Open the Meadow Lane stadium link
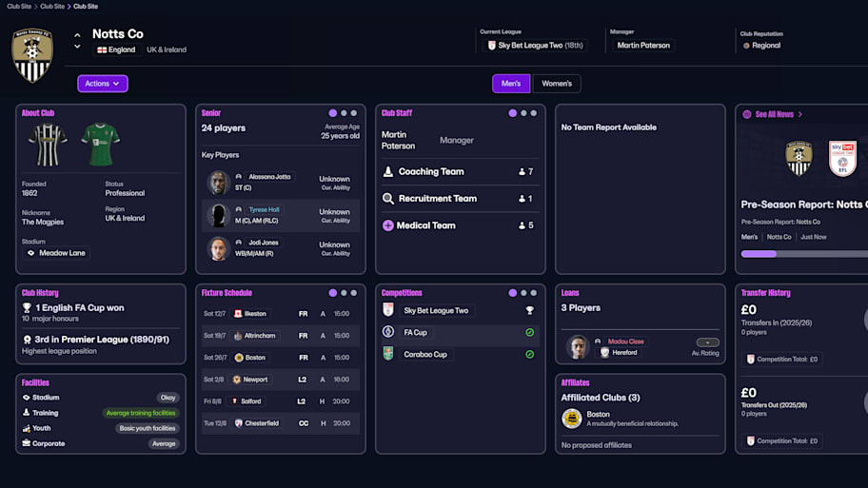 coord(57,253)
